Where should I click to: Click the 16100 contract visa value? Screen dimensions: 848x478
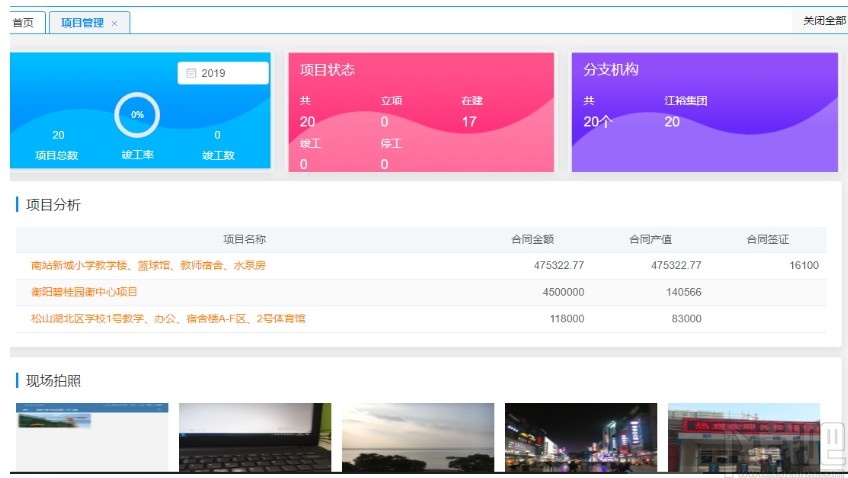click(804, 265)
